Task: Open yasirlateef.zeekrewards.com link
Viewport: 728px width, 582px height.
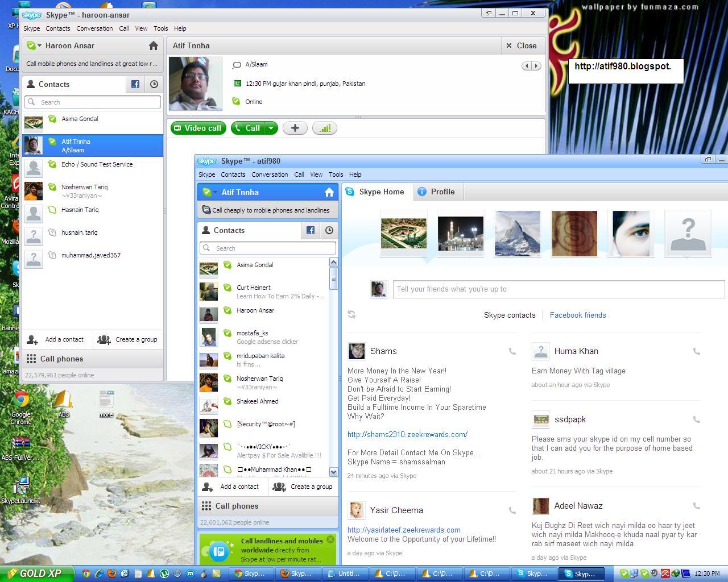Action: pyautogui.click(x=404, y=530)
